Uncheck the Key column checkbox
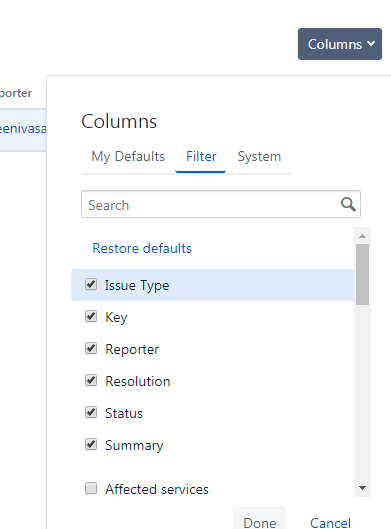391x529 pixels. (x=91, y=316)
